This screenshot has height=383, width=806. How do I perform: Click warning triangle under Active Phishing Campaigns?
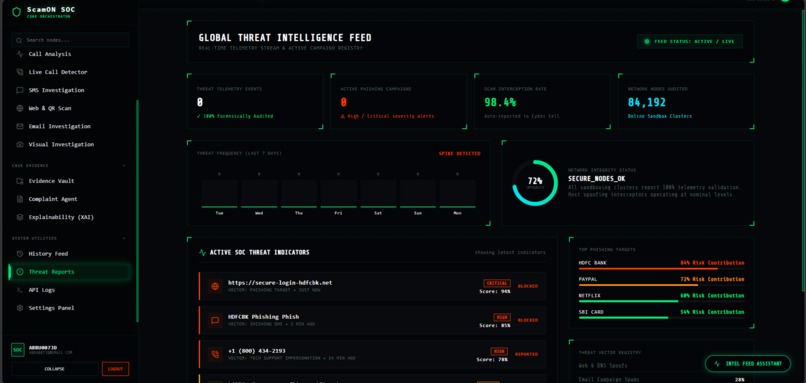[343, 116]
